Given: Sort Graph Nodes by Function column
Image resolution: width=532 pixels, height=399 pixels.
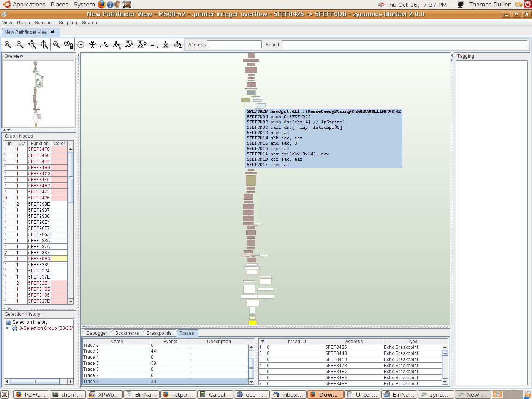Looking at the screenshot, I should (x=40, y=144).
